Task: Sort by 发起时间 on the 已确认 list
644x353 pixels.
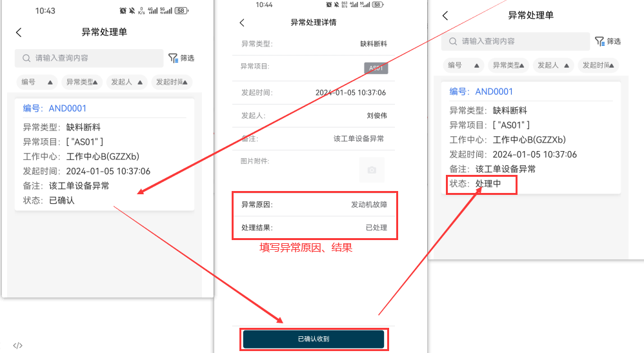Action: [171, 82]
